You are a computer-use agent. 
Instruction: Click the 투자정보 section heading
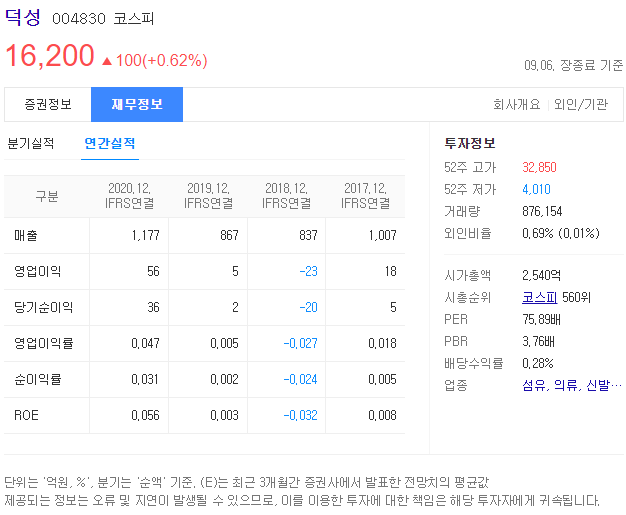point(470,143)
